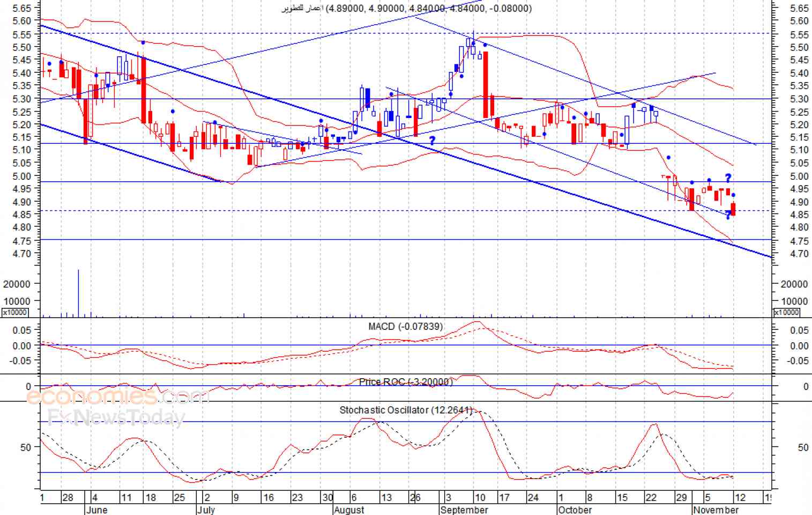Click the 29 date label on time axis
This screenshot has height=515, width=812.
coord(681,498)
